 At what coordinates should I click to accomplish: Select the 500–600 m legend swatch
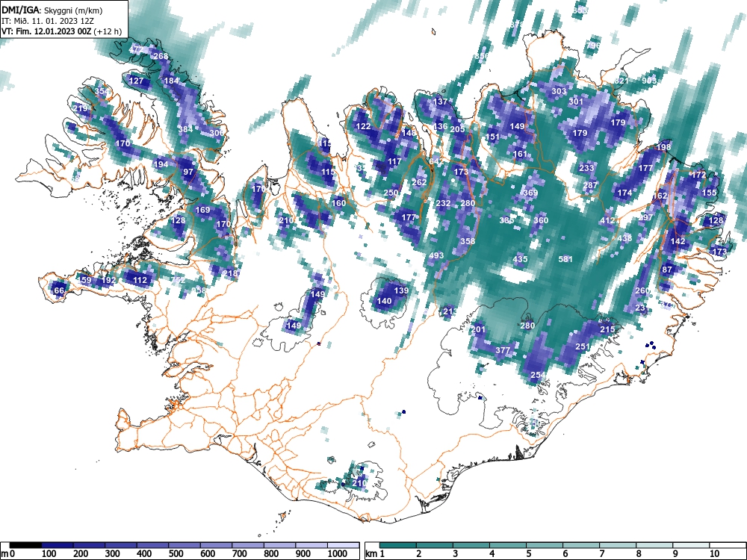tap(185, 545)
